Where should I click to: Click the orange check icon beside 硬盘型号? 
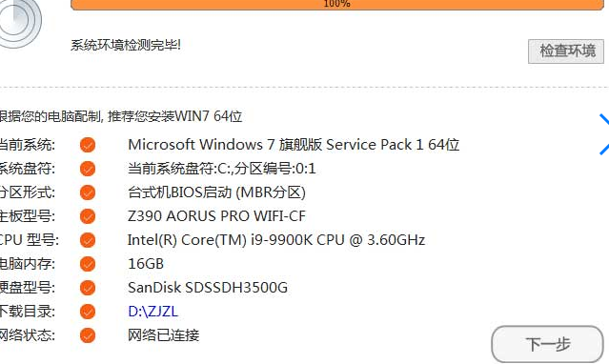[x=88, y=288]
